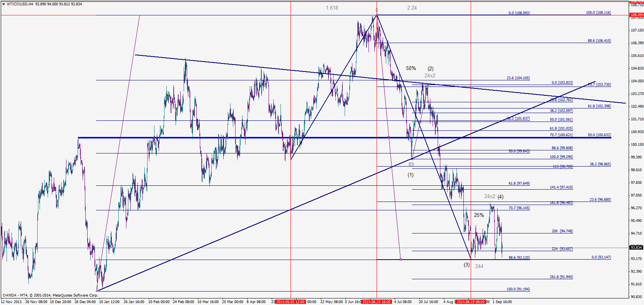Image resolution: width=644 pixels, height=305 pixels.
Task: Select the 2.24 time-extension label
Action: (x=412, y=8)
